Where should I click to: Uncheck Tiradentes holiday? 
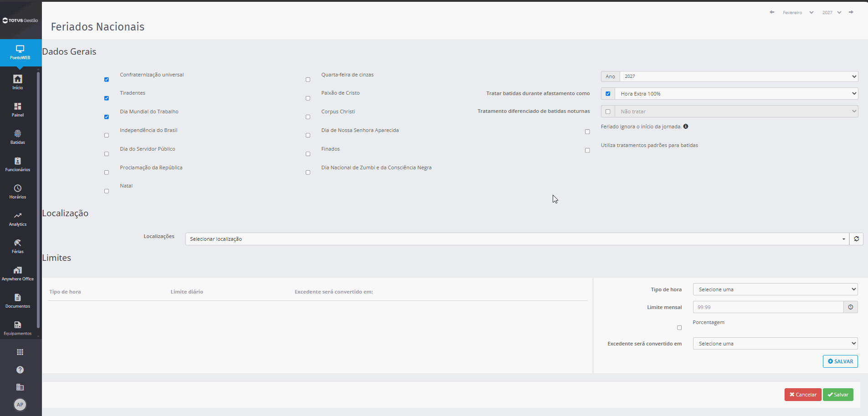tap(107, 98)
